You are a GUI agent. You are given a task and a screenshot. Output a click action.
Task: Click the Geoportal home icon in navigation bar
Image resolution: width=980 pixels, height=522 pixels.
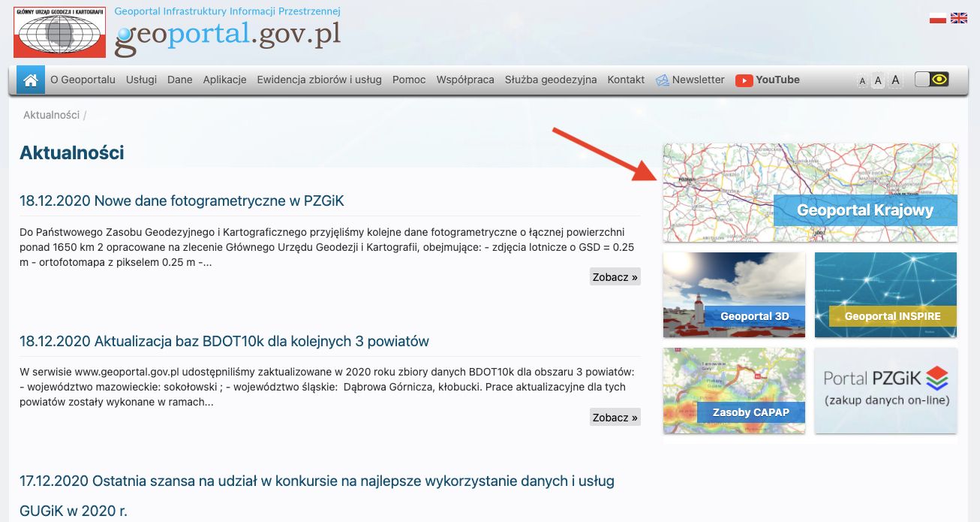[x=30, y=79]
